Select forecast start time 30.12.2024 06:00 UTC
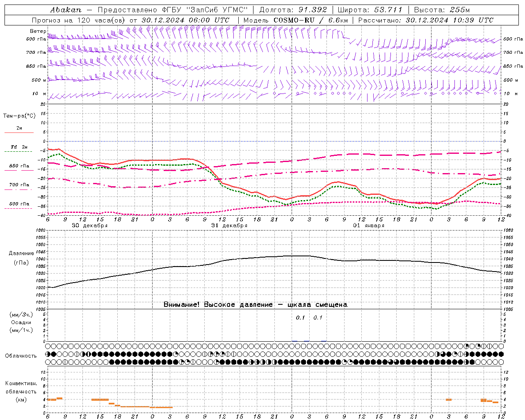This screenshot has height=420, width=525. 185,20
